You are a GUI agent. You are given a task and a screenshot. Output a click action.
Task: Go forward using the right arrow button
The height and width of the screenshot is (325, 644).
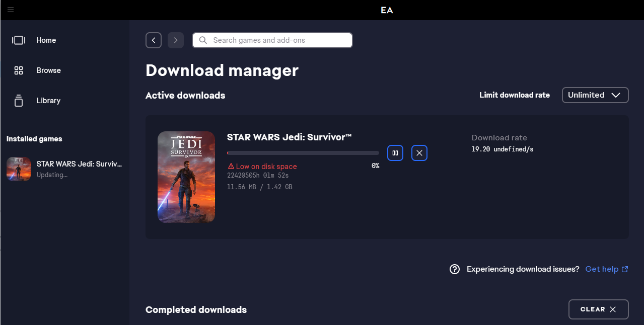tap(176, 40)
